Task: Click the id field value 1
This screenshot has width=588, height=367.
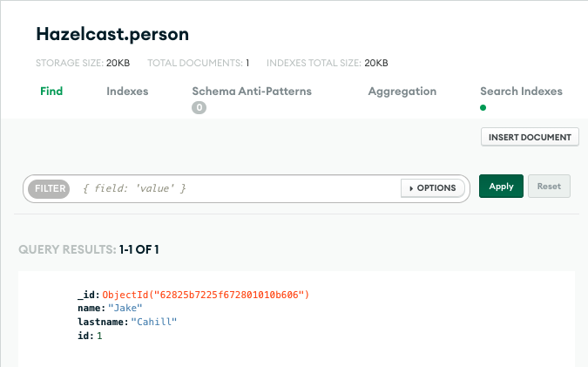Action: point(99,336)
